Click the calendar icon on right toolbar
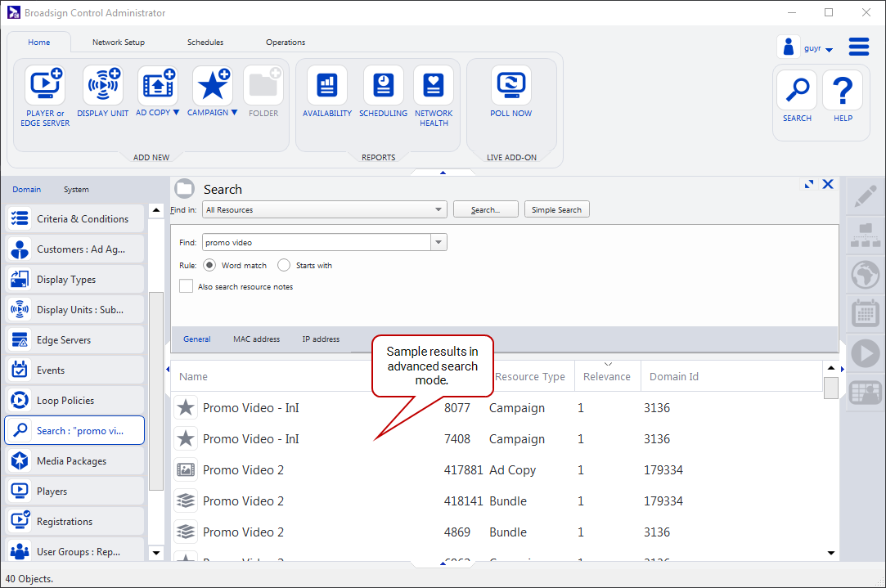The height and width of the screenshot is (588, 886). tap(865, 313)
